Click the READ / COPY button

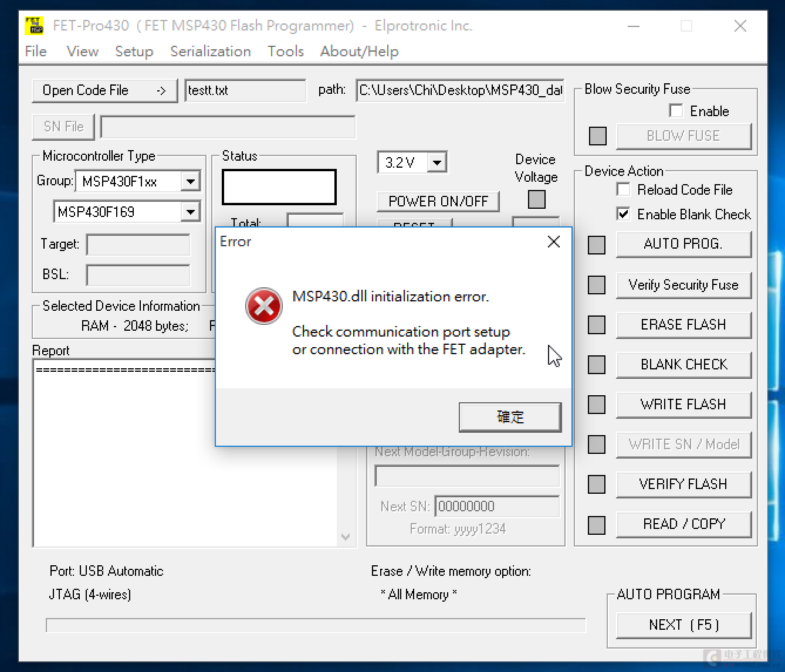point(684,524)
